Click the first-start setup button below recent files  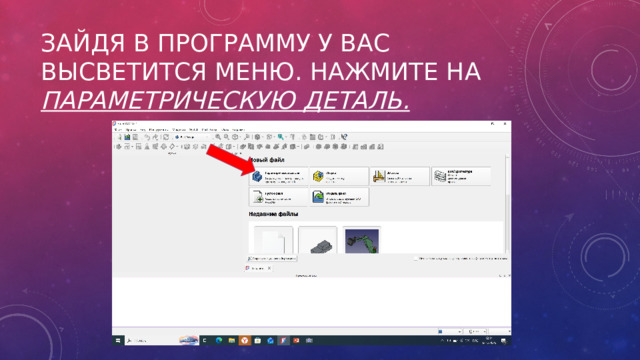(272, 258)
